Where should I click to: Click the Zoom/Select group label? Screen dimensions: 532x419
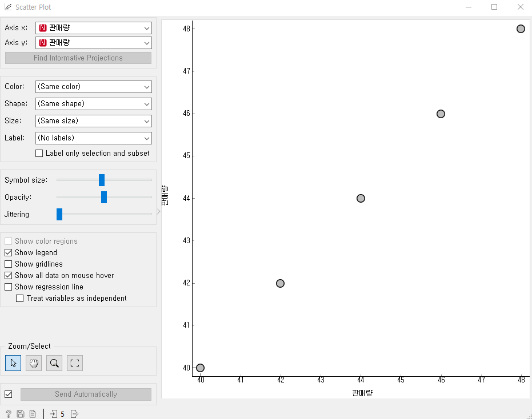point(29,346)
